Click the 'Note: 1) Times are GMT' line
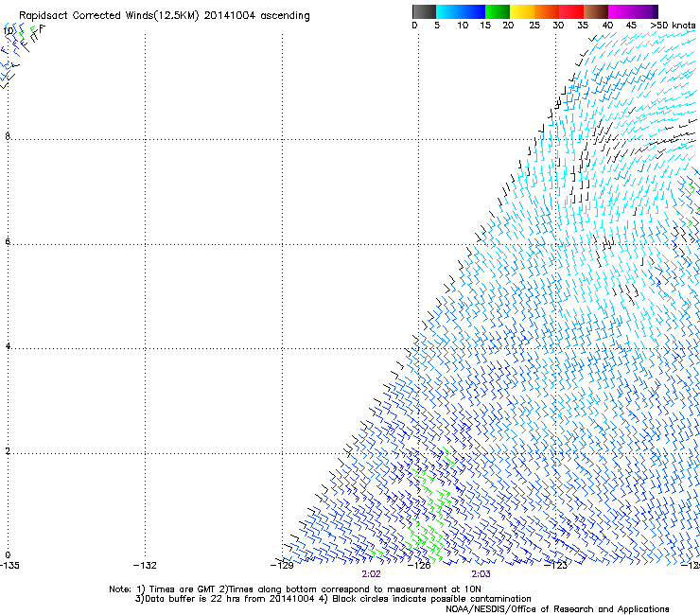The width and height of the screenshot is (700, 615). click(295, 589)
